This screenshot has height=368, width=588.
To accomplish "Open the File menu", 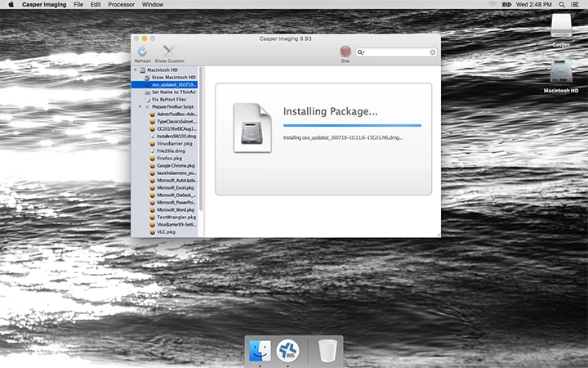I will pos(78,5).
